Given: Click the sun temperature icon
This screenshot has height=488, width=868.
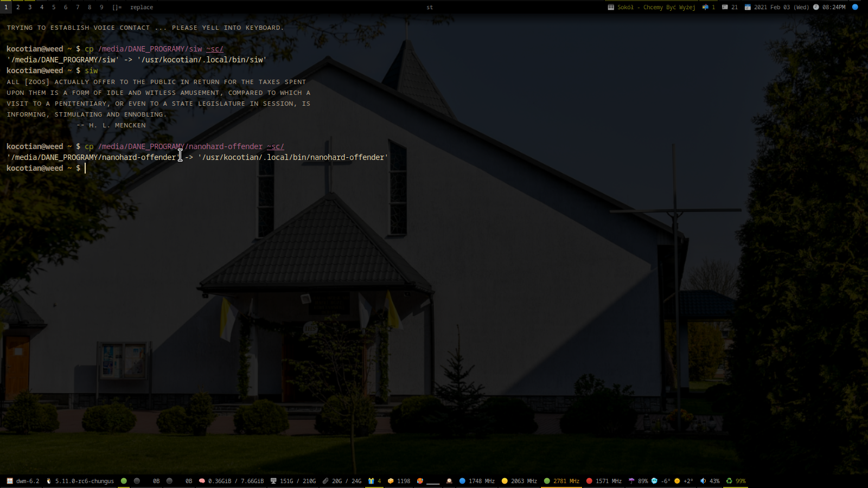Looking at the screenshot, I should (677, 481).
